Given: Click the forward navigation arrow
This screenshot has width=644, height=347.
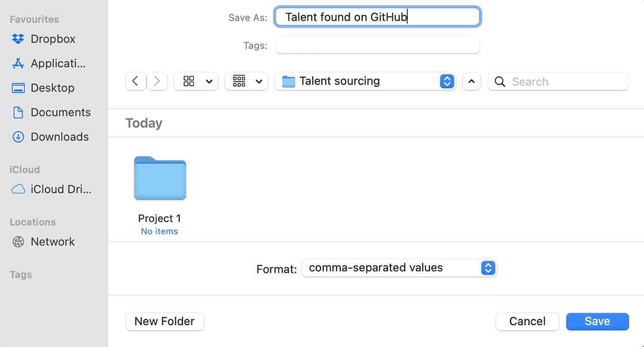Looking at the screenshot, I should click(x=157, y=82).
